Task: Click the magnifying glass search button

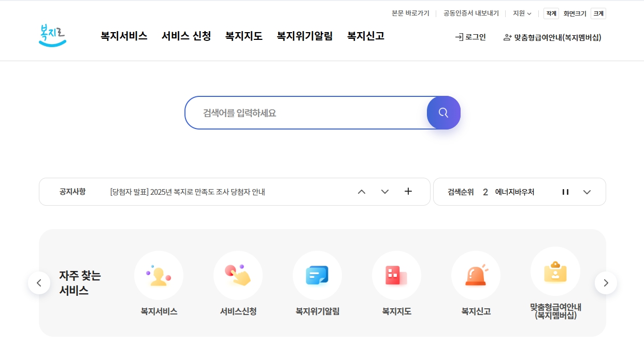Action: point(443,112)
